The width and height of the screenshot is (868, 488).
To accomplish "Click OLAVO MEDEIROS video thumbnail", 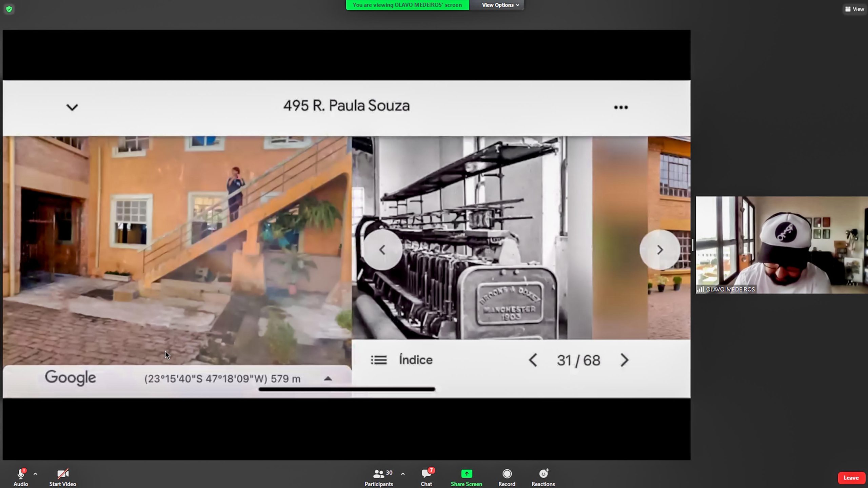I will point(782,245).
